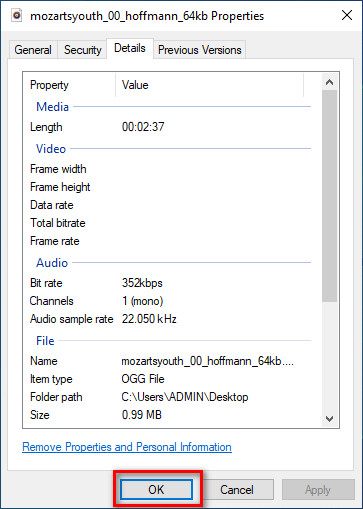The width and height of the screenshot is (363, 509).
Task: Click the scrollbar down arrow
Action: click(329, 419)
